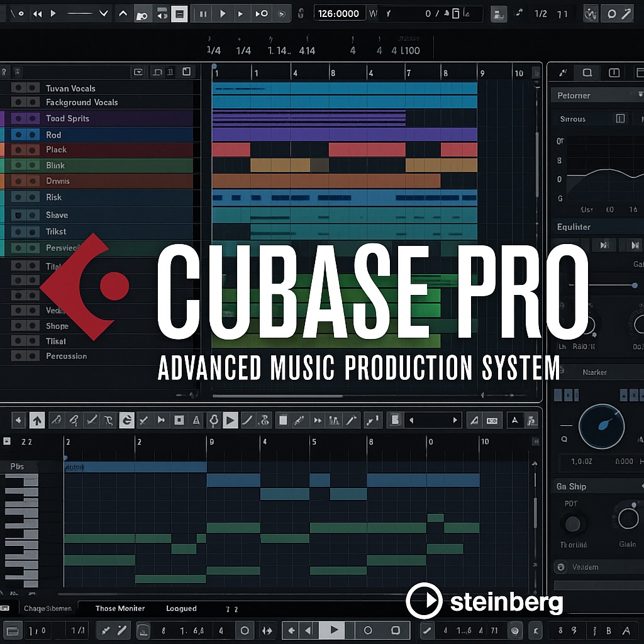This screenshot has height=644, width=644.
Task: Click the list panel icon starting the bottom bar
Action: (13, 631)
